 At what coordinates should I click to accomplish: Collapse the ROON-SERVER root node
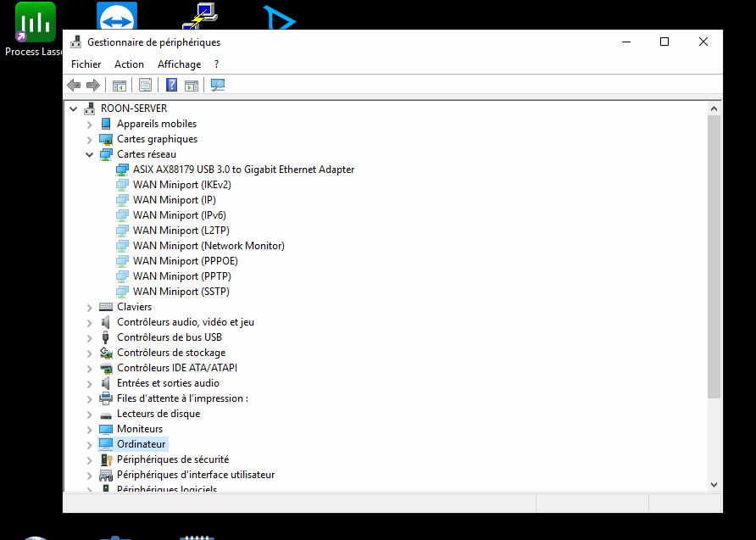tap(73, 109)
